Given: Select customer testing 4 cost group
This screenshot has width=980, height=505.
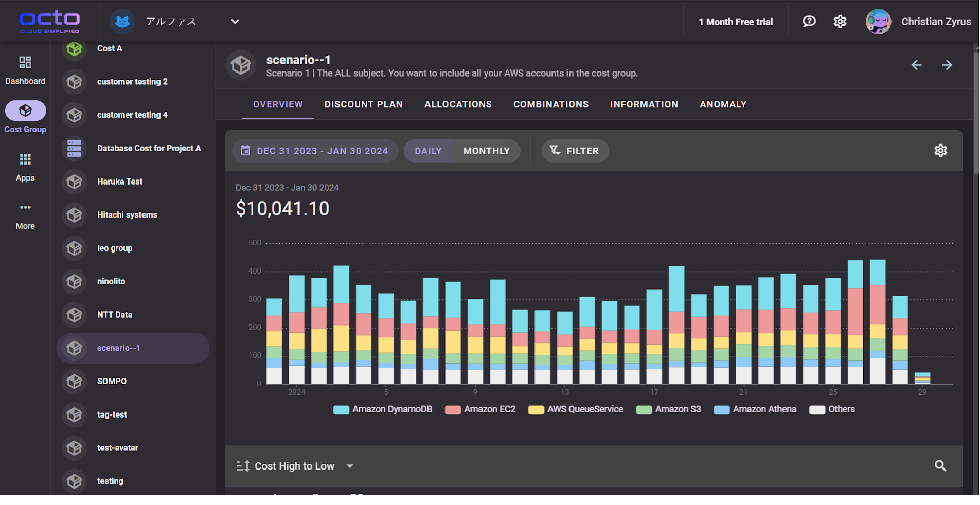Looking at the screenshot, I should pyautogui.click(x=133, y=115).
